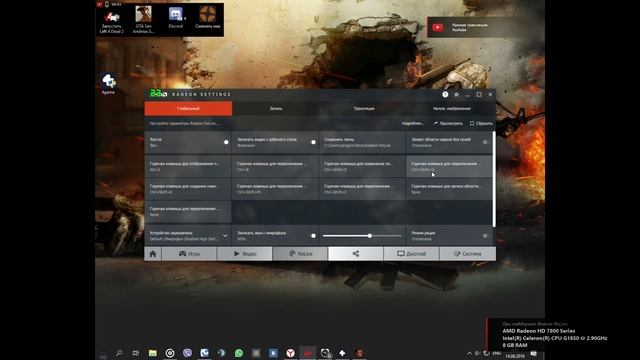Open Radeon Settings help question icon
Image resolution: width=640 pixels, height=360 pixels.
point(445,94)
